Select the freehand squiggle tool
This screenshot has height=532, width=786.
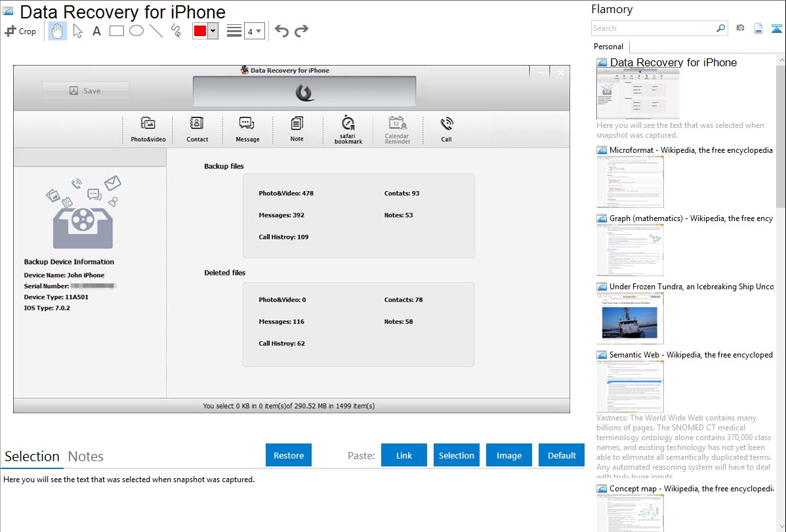(x=176, y=31)
